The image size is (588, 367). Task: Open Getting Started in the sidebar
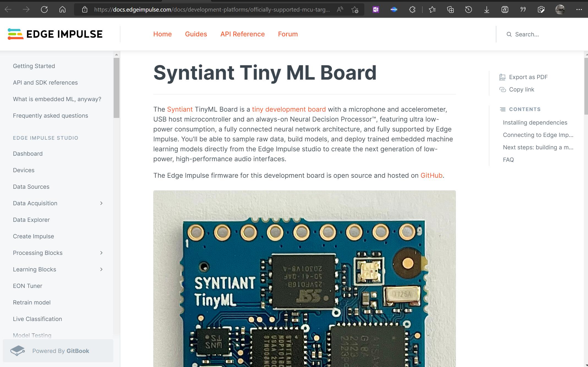click(34, 66)
